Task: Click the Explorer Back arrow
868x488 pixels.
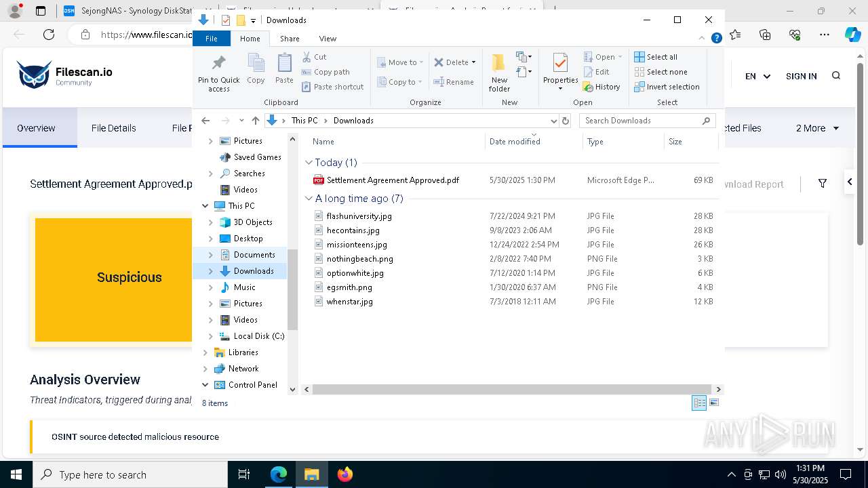Action: coord(205,121)
